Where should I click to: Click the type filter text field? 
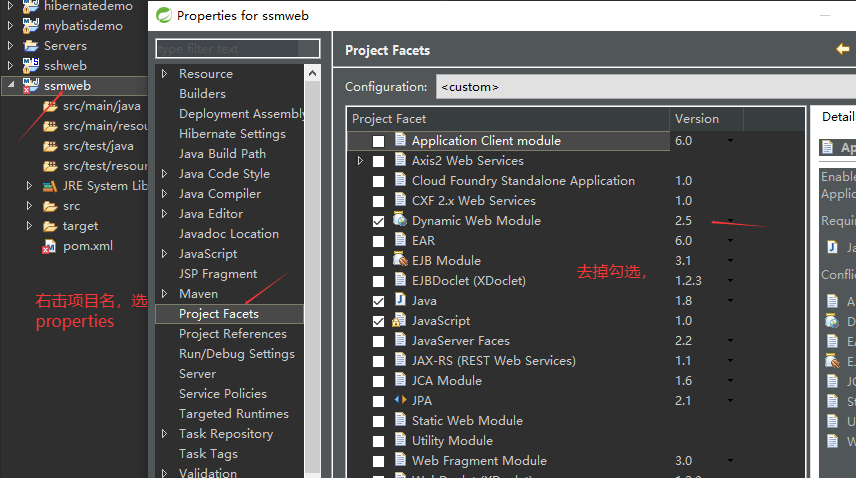237,49
